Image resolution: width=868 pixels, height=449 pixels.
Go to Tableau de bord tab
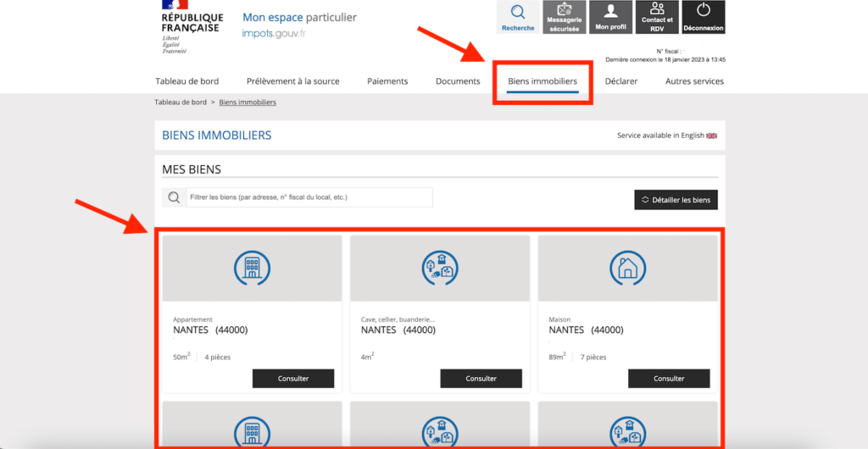[x=187, y=81]
